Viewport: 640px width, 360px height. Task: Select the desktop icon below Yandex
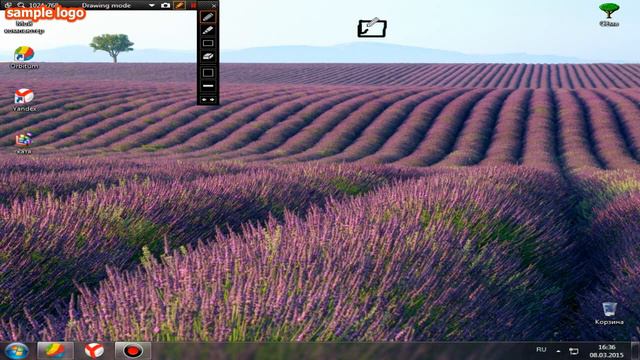coord(24,143)
